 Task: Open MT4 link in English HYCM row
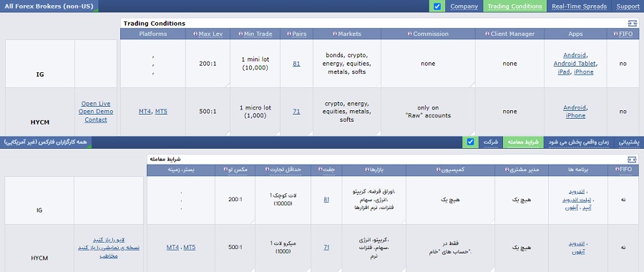[x=145, y=112]
